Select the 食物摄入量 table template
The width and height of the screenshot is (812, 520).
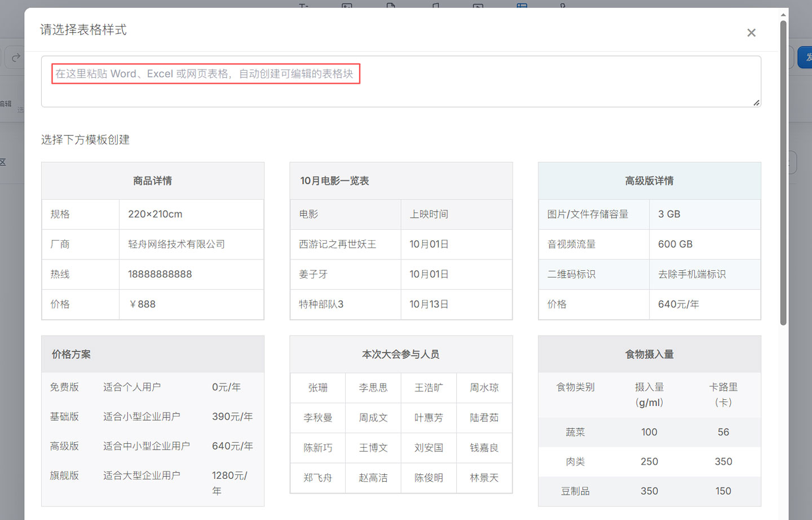(650, 421)
